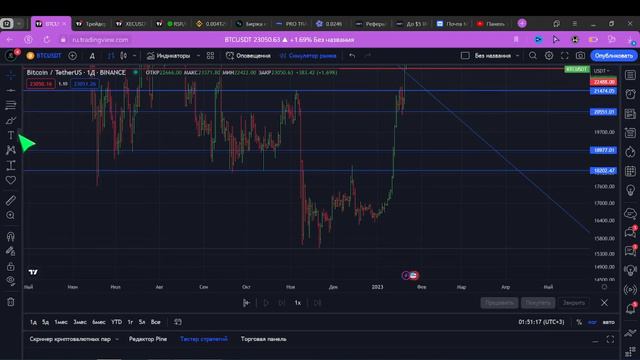Switch to the Тестер стратегий tab
Viewport: 640px width, 360px height.
tap(204, 339)
